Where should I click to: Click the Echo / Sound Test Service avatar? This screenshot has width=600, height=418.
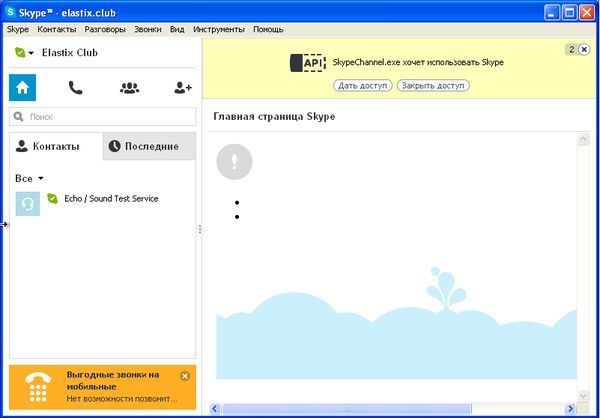pyautogui.click(x=28, y=203)
